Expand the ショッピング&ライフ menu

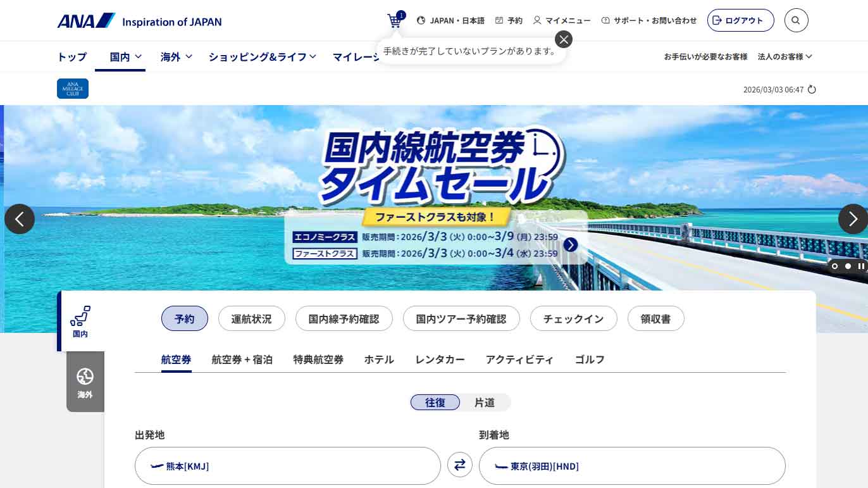click(x=262, y=57)
